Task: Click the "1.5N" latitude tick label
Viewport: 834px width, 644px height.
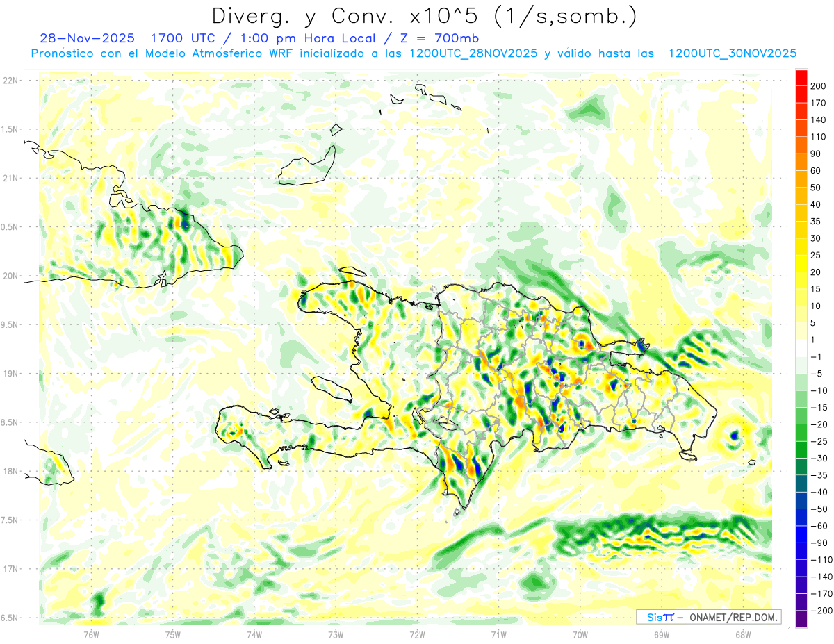Action: coord(10,129)
